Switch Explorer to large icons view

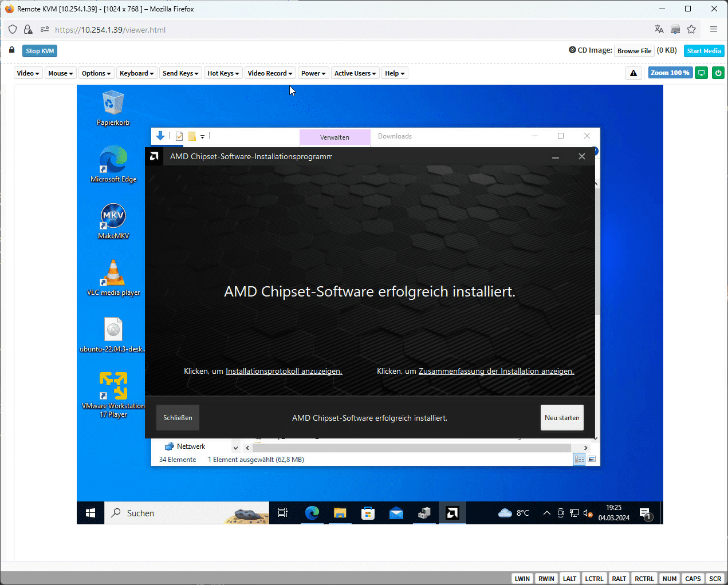pyautogui.click(x=592, y=459)
